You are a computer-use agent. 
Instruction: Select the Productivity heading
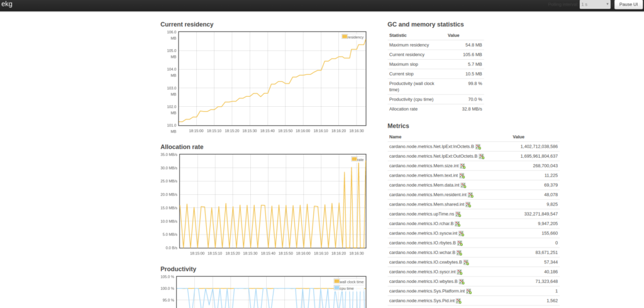pos(178,269)
